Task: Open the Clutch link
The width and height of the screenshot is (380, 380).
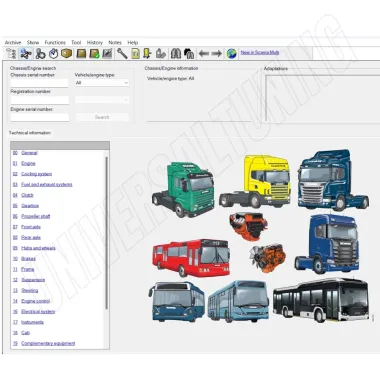Action: click(27, 195)
